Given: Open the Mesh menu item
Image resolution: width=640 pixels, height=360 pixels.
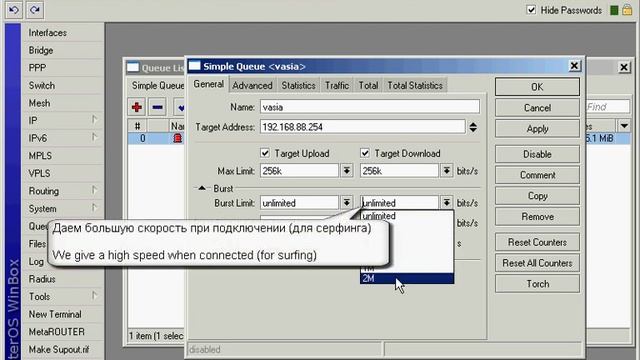Looking at the screenshot, I should click(63, 103).
